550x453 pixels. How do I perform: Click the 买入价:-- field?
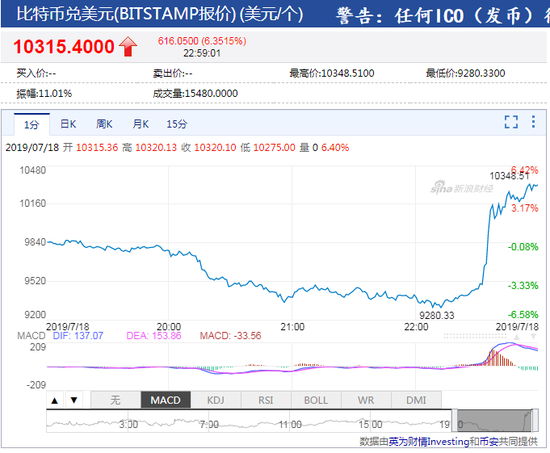pos(36,73)
